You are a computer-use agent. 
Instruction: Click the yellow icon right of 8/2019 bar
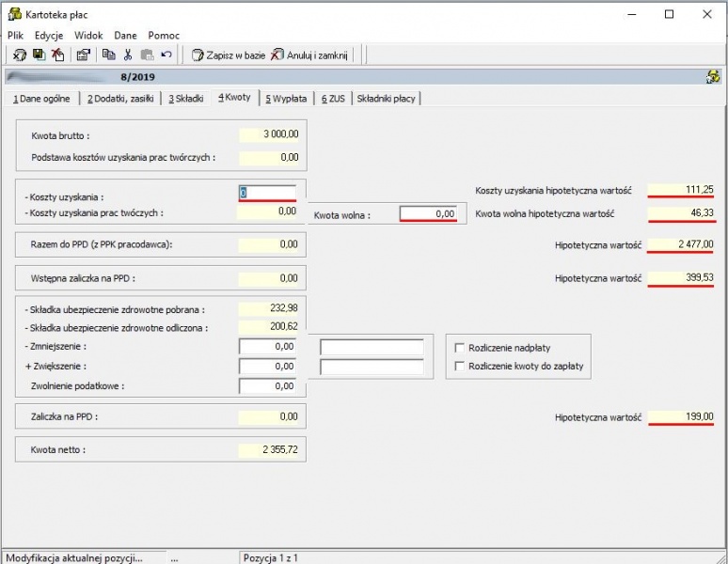pyautogui.click(x=713, y=76)
